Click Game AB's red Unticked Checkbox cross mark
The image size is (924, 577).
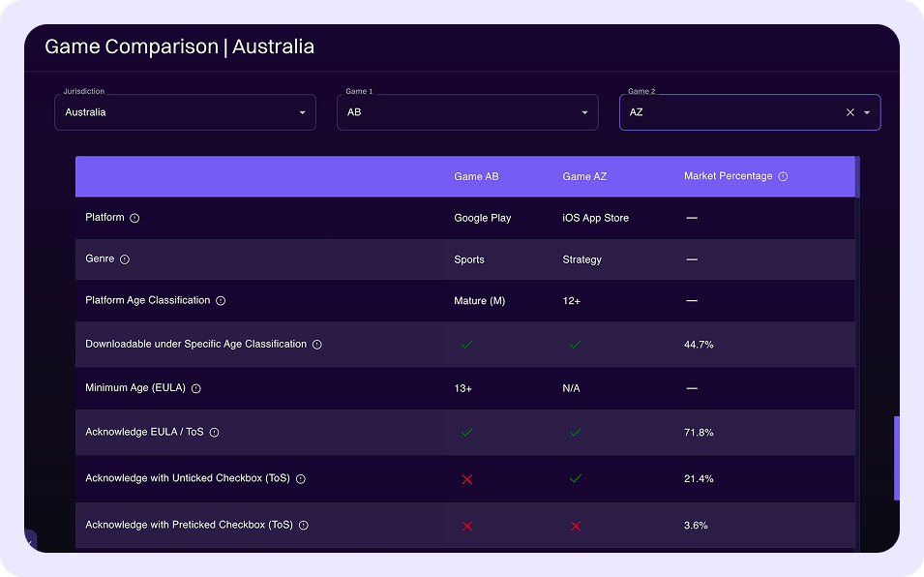coord(466,478)
